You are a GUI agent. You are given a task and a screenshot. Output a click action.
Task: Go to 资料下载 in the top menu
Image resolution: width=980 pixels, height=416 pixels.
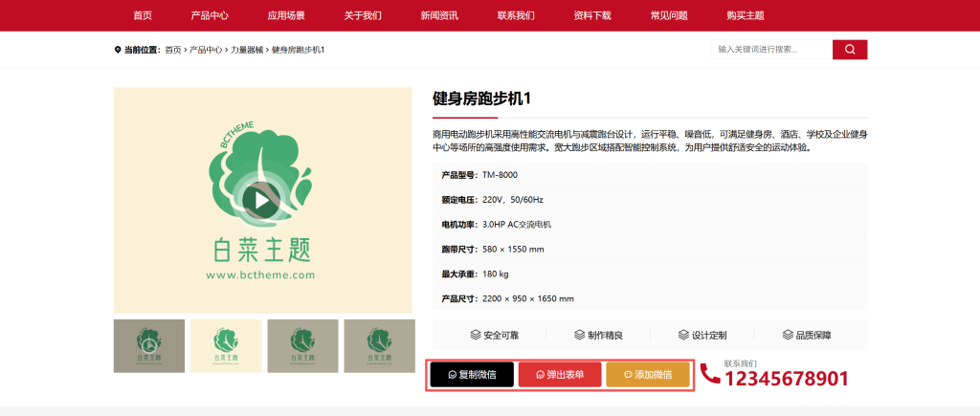591,15
